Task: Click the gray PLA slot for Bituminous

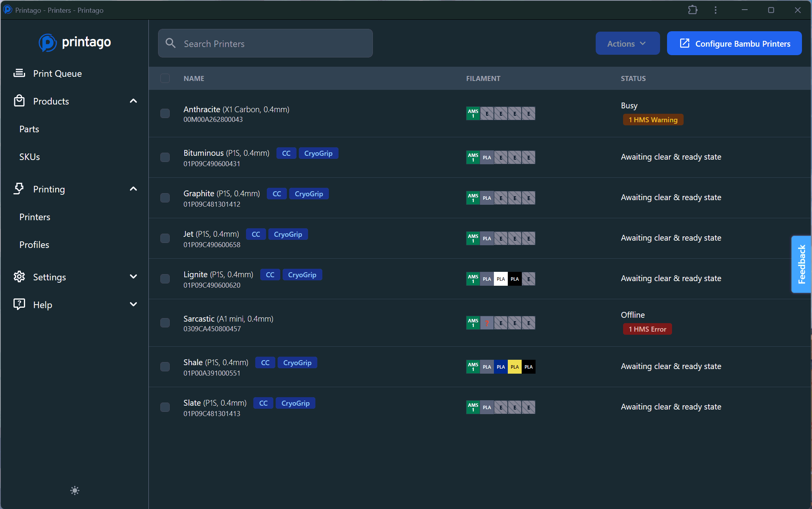Action: [x=487, y=157]
